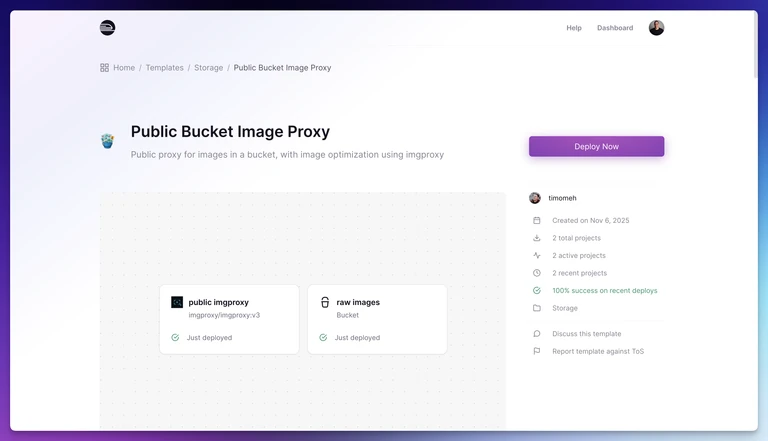Click 'Just deployed' in public imgproxy card

[209, 338]
